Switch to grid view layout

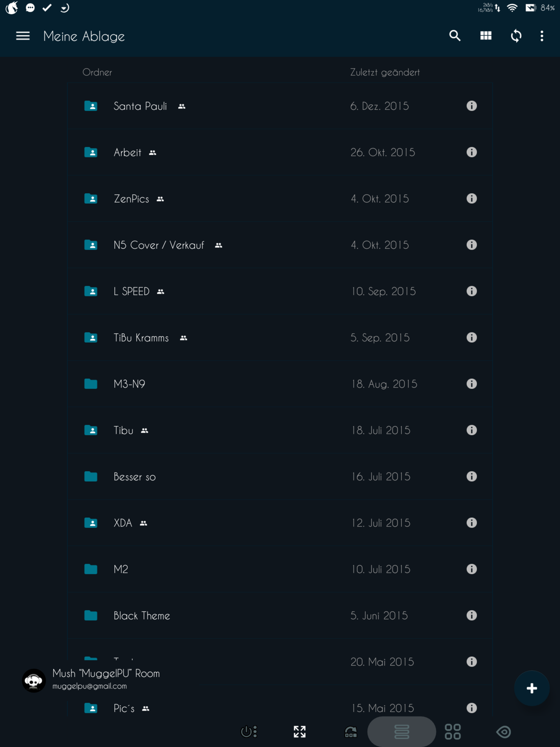[486, 36]
